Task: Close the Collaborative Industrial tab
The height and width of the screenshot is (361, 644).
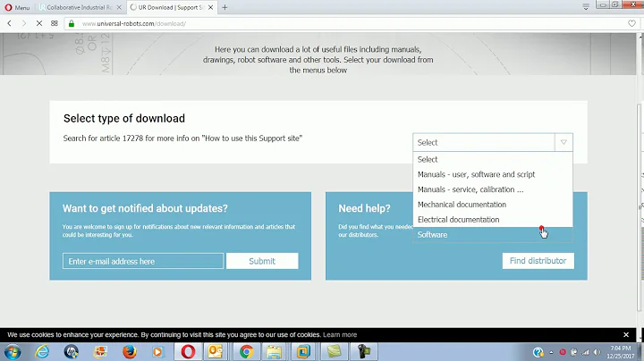Action: coord(119,7)
